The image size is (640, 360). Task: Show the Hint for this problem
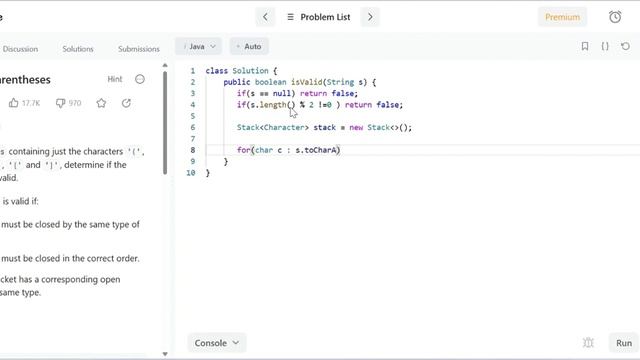(115, 79)
